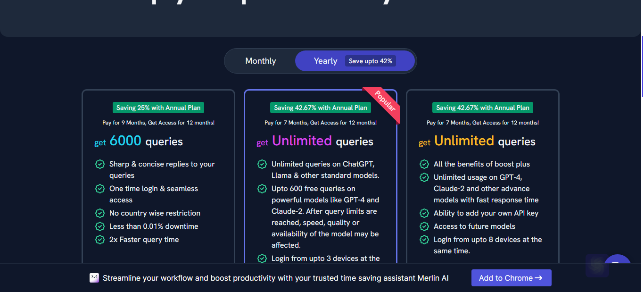This screenshot has height=292, width=644.
Task: Click the checkmark beside "Login from upto 3 devices"
Action: (262, 259)
